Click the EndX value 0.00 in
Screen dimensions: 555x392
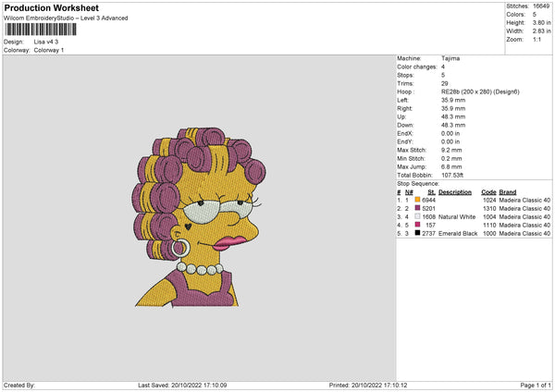[x=450, y=133]
